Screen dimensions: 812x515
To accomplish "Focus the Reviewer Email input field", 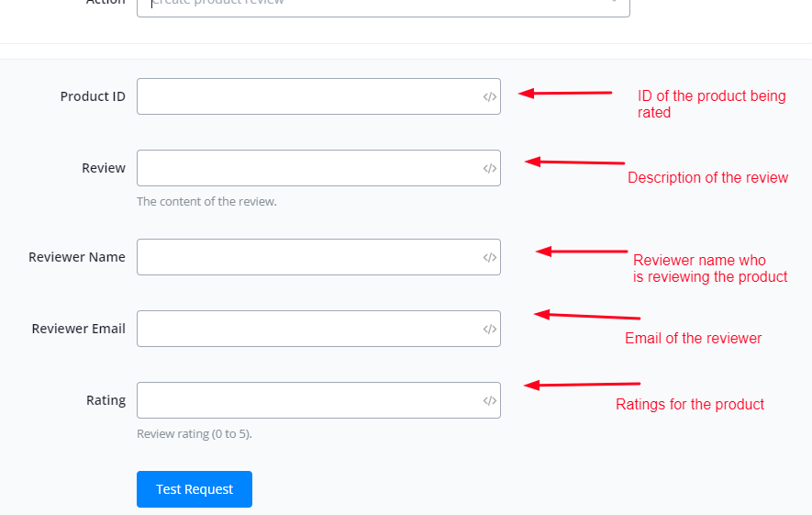I will [307, 329].
